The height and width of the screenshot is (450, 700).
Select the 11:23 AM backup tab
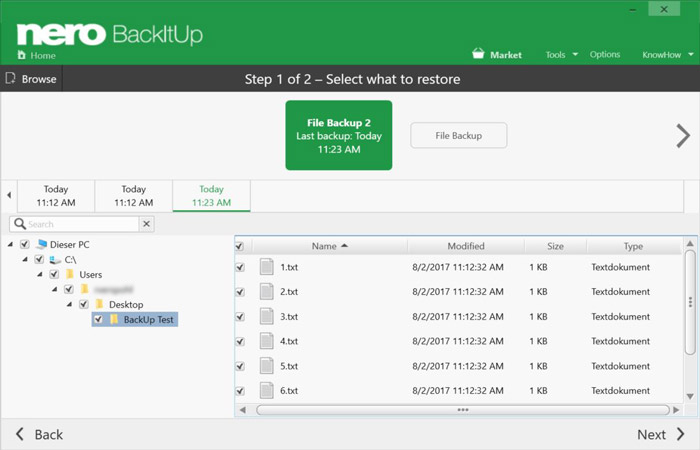pyautogui.click(x=212, y=196)
